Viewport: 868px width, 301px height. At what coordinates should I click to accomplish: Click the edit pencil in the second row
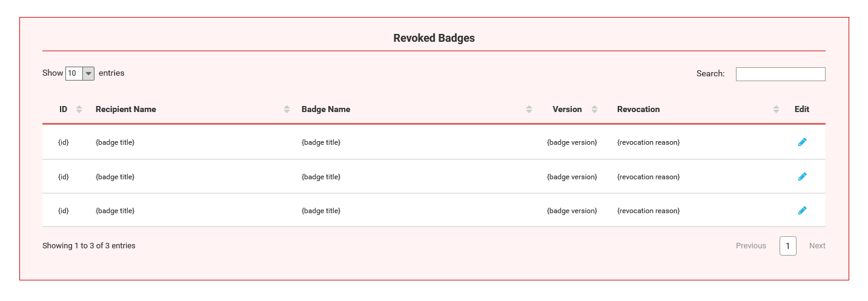tap(802, 177)
